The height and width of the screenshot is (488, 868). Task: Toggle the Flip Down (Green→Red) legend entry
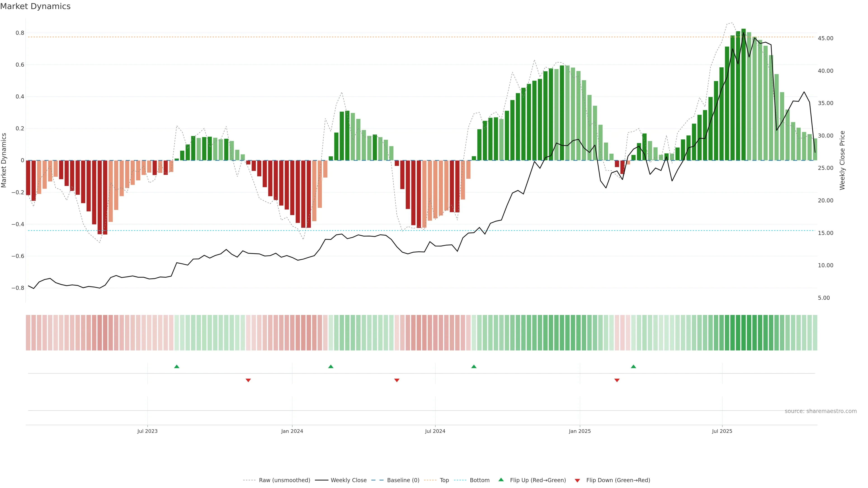(x=618, y=480)
